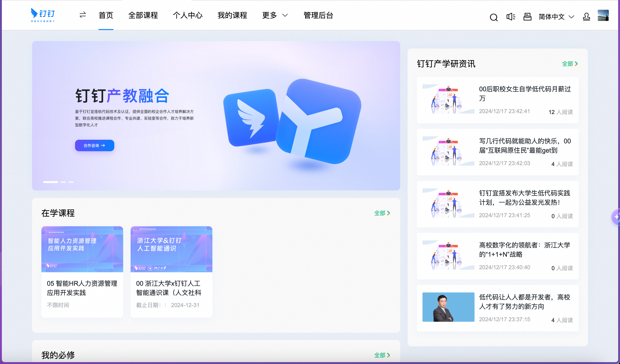Select the second banner carousel indicator
Screen dimensions: 620x364
(63, 182)
